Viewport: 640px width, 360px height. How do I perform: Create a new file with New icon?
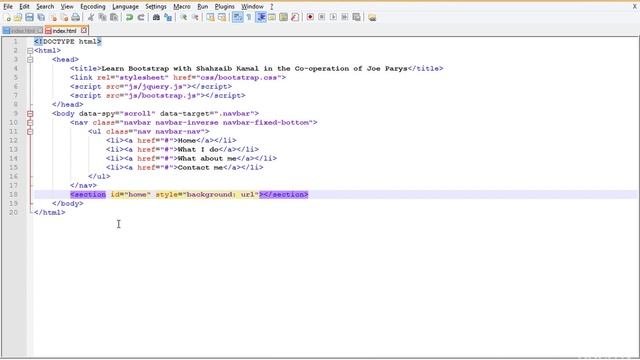click(x=7, y=17)
